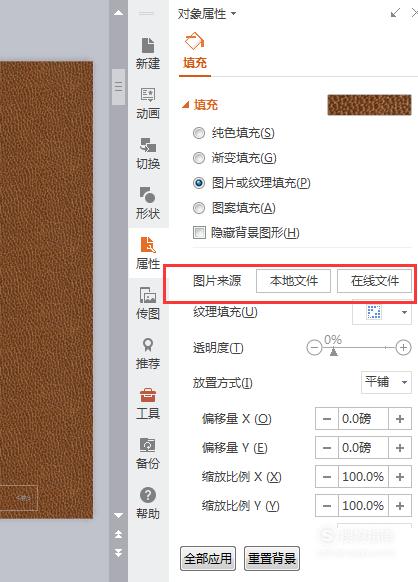
Task: Click 全部应用 apply to all button
Action: [208, 558]
